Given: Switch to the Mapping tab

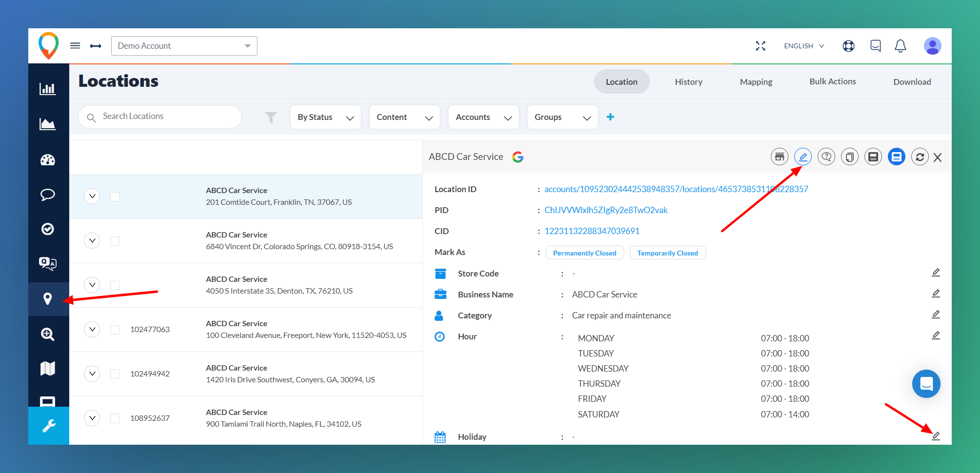Looking at the screenshot, I should tap(756, 82).
